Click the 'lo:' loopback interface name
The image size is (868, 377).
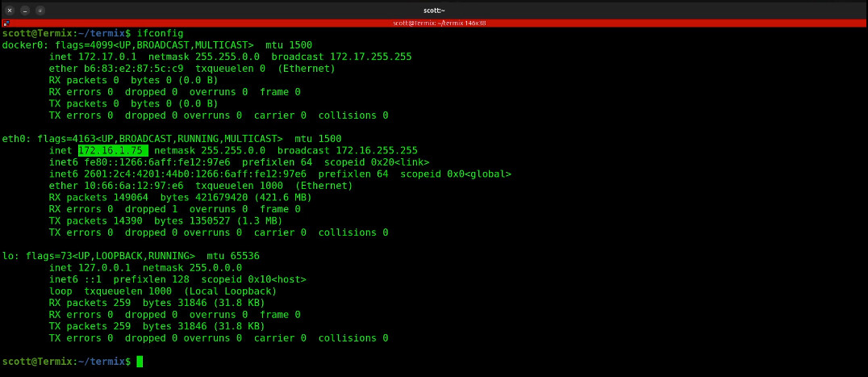(10, 256)
